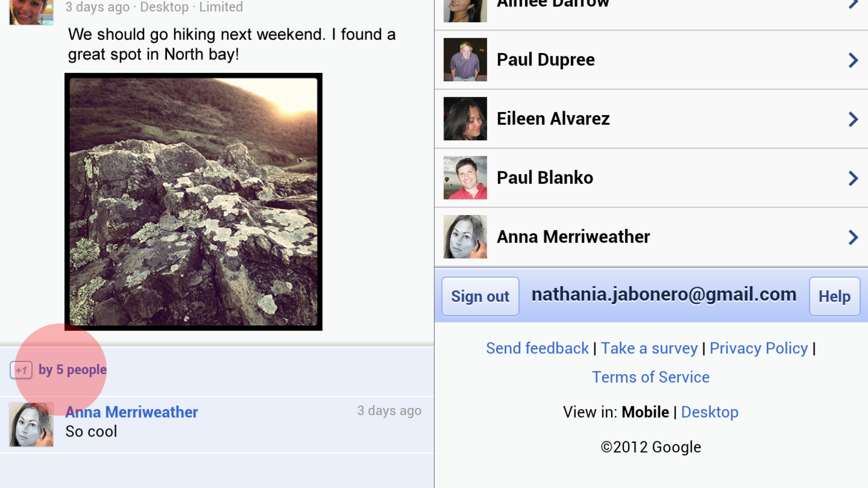The image size is (868, 488).
Task: Expand Paul Dupree chevron arrow
Action: click(853, 60)
